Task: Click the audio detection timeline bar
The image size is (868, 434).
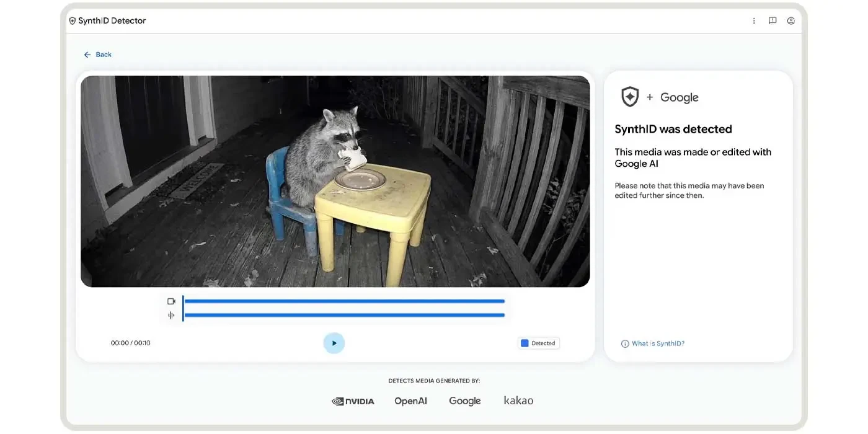Action: pyautogui.click(x=344, y=315)
